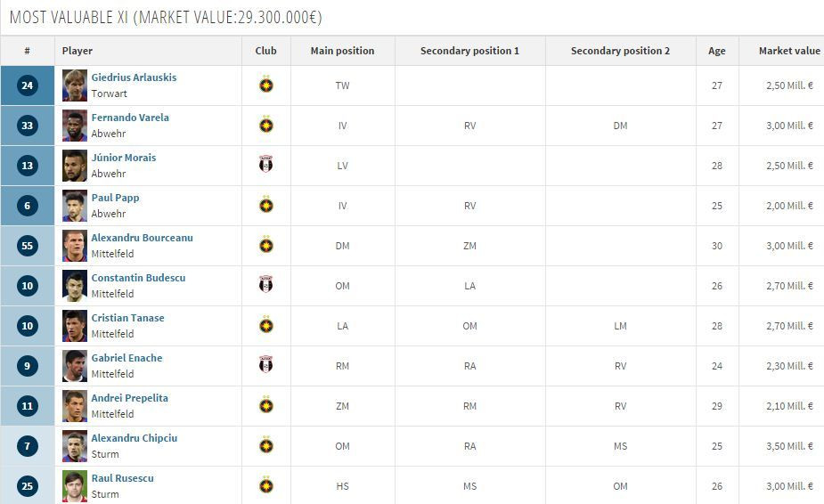Viewport: 824px width, 504px height.
Task: Click the club crest in Gabriel Enache row
Action: point(265,365)
